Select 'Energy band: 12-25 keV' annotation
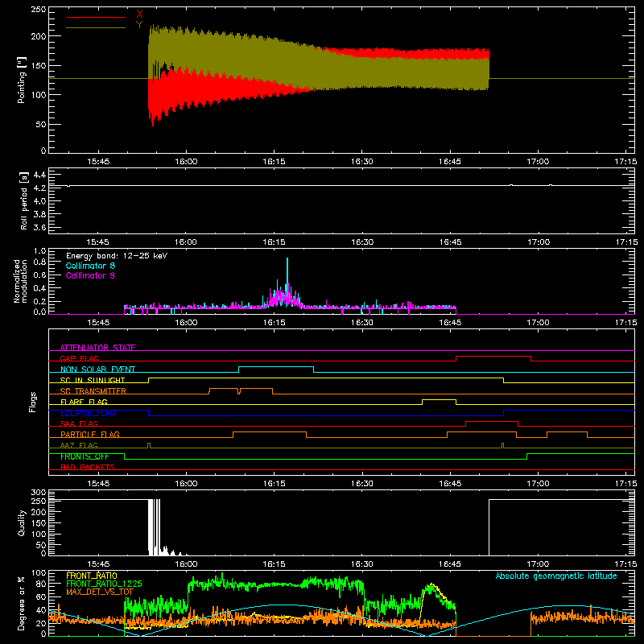Image resolution: width=644 pixels, height=644 pixels. (x=117, y=256)
